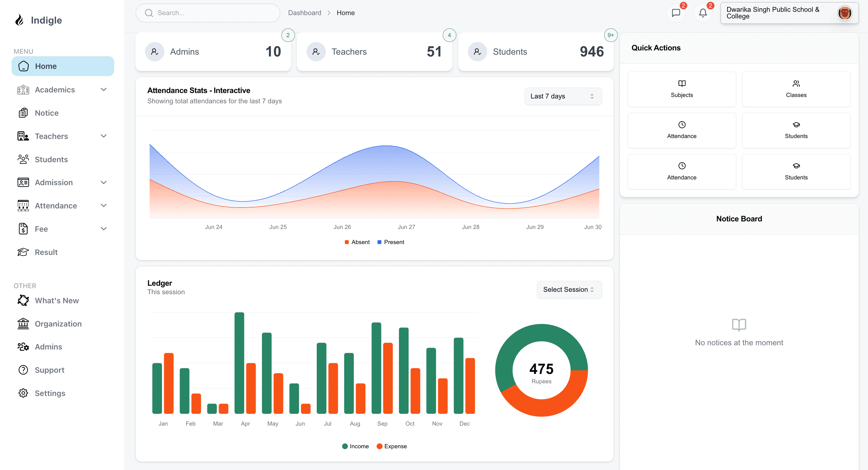Click the Dashboard breadcrumb link
The width and height of the screenshot is (868, 470).
[x=304, y=13]
